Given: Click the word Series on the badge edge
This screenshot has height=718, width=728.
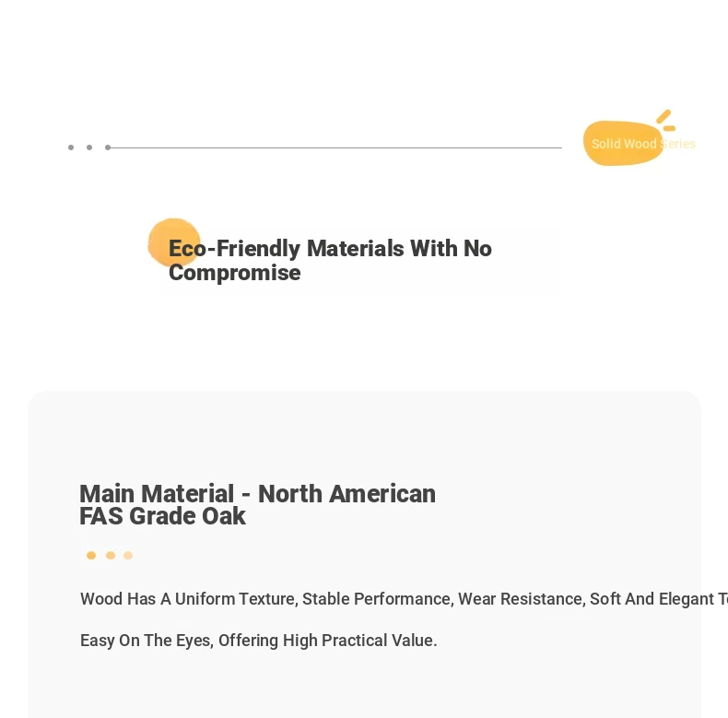Looking at the screenshot, I should (x=678, y=144).
